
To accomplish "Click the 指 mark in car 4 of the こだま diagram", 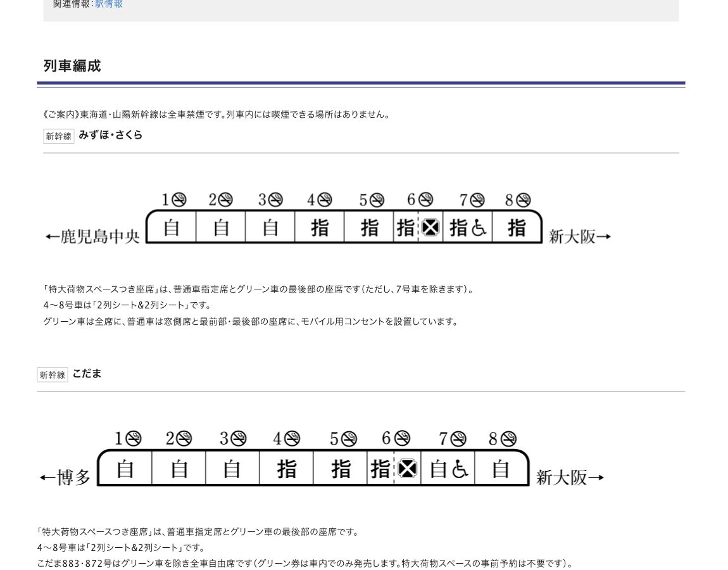I will coord(287,469).
